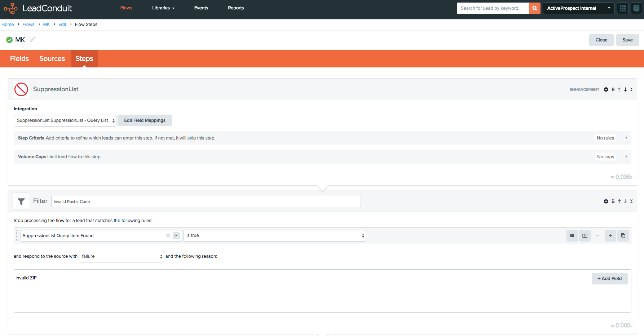Click the rule import icon button

[x=585, y=236]
